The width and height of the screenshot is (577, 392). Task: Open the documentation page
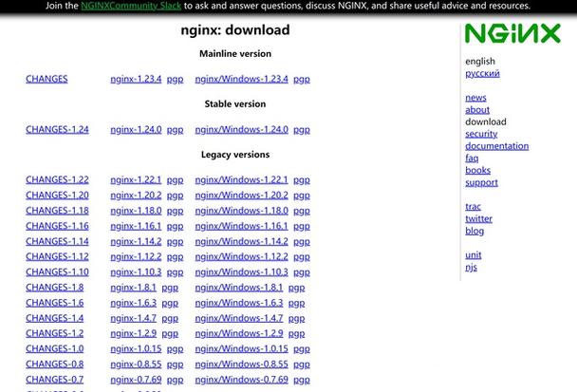click(x=496, y=146)
